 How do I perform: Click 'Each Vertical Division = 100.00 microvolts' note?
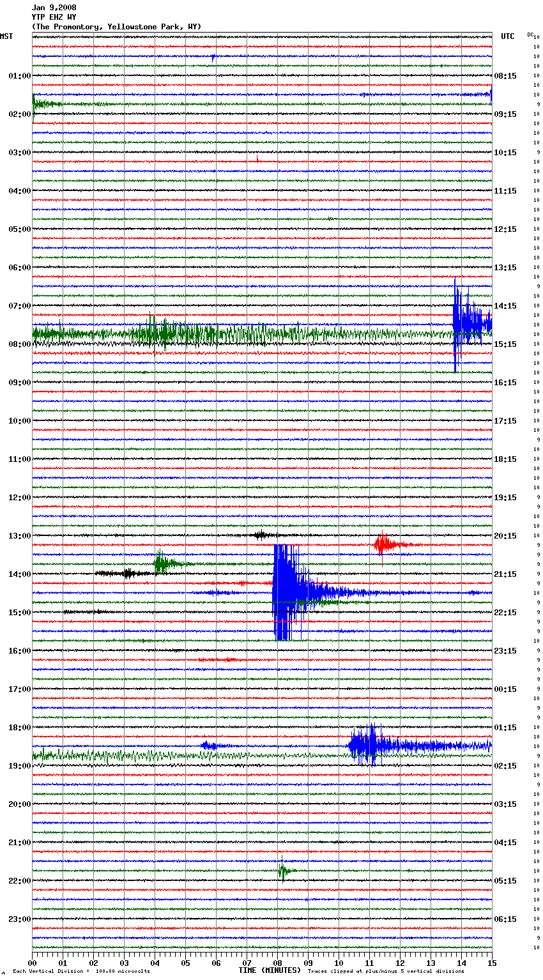[81, 971]
